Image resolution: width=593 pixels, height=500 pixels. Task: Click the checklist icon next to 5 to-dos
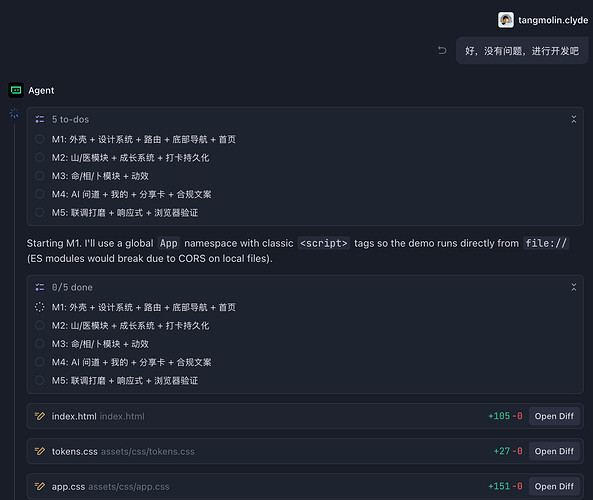40,120
